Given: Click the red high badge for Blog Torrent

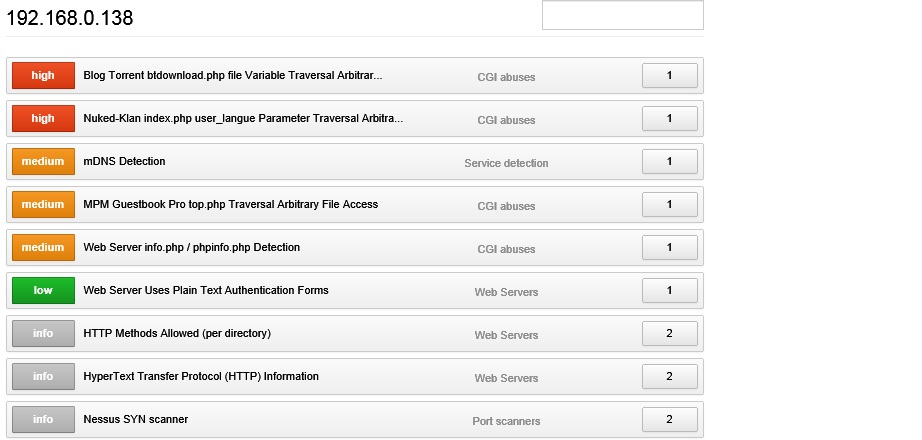Looking at the screenshot, I should pos(43,76).
